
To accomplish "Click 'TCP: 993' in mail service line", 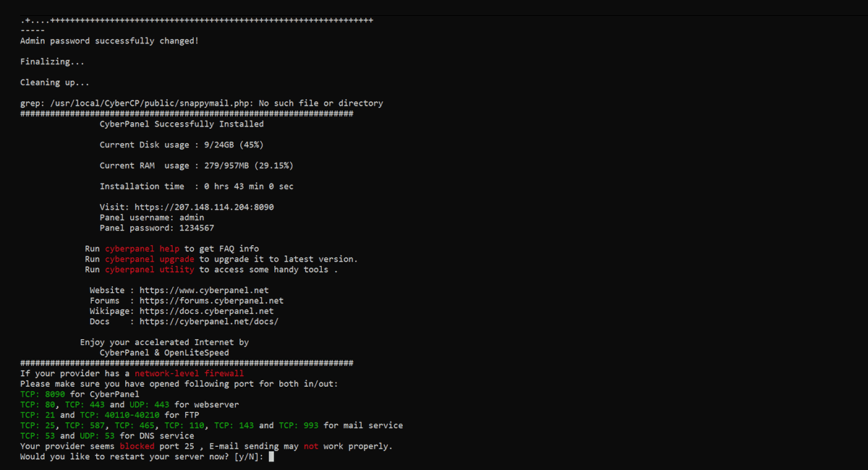I will click(x=299, y=426).
